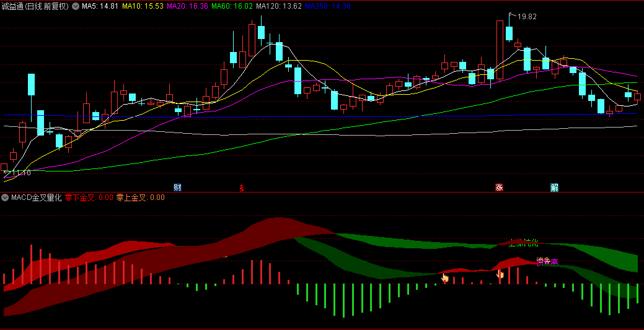Click the right hand golden-cross signal icon
Image resolution: width=644 pixels, height=330 pixels.
500,274
